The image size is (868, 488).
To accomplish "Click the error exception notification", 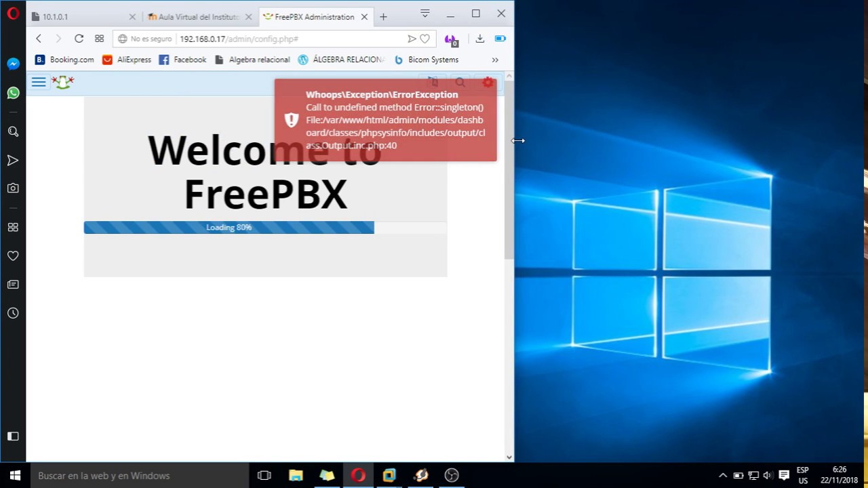I will tap(385, 120).
